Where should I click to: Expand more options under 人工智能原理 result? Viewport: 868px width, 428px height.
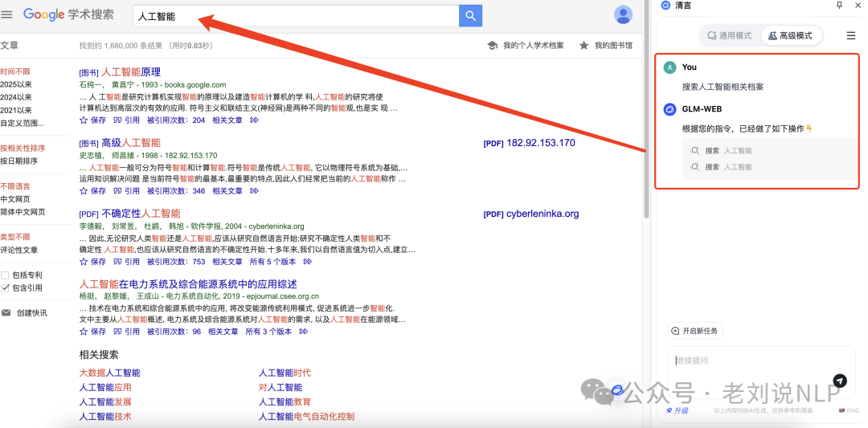tap(254, 120)
